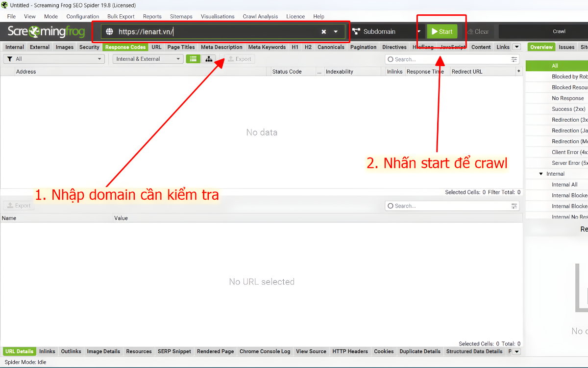
Task: Click the filter funnel icon
Action: click(10, 58)
